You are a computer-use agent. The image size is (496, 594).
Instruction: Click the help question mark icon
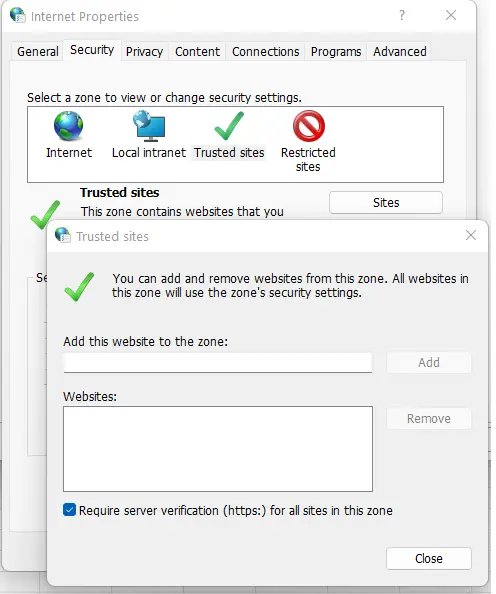[402, 15]
